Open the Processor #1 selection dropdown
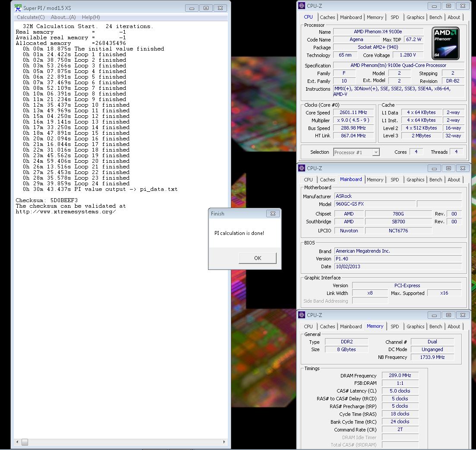The height and width of the screenshot is (450, 476). pos(356,152)
